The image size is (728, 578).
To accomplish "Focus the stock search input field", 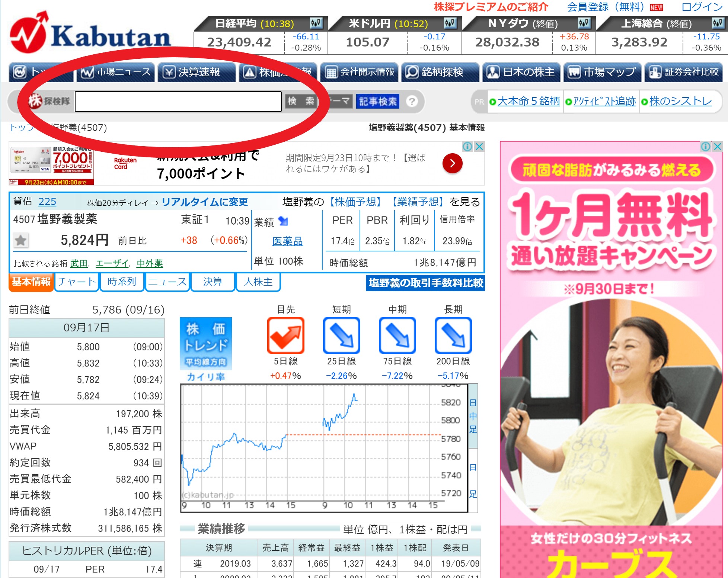I will 178,101.
